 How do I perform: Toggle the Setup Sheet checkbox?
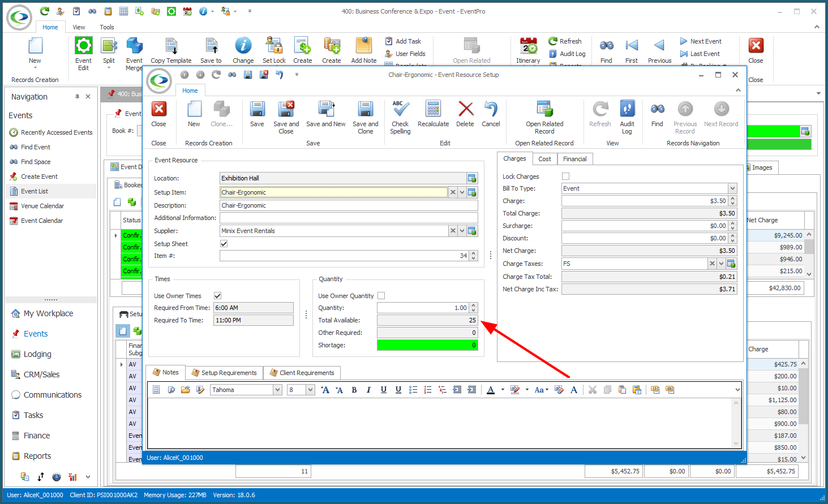[x=224, y=244]
